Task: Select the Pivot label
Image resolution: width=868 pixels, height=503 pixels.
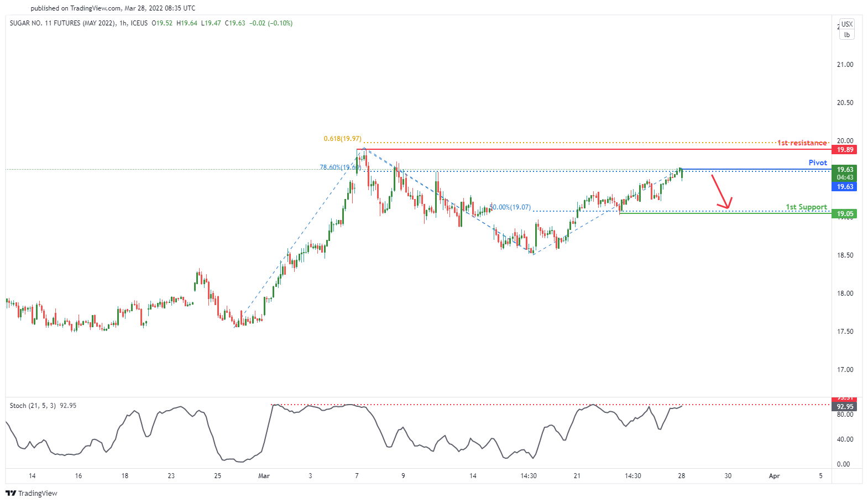Action: 818,163
